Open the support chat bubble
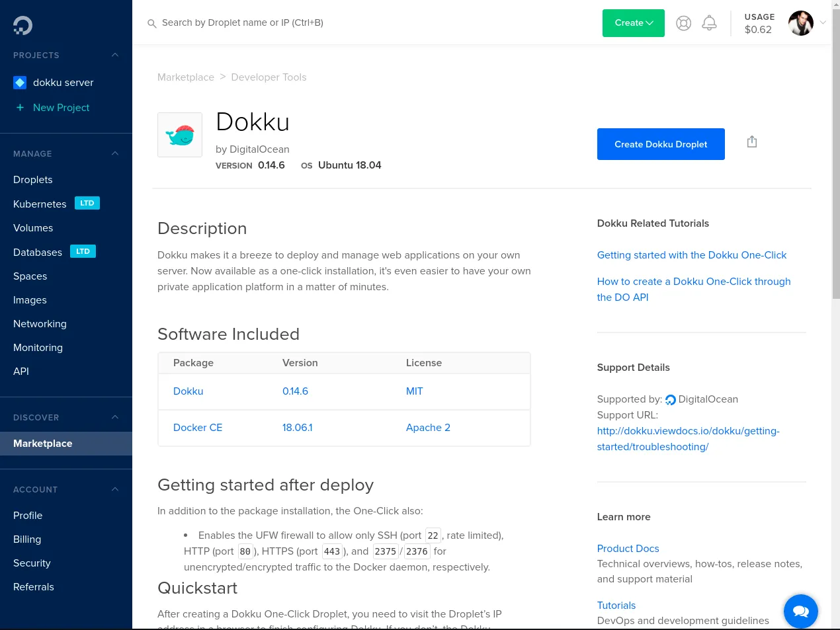This screenshot has height=630, width=840. point(801,611)
